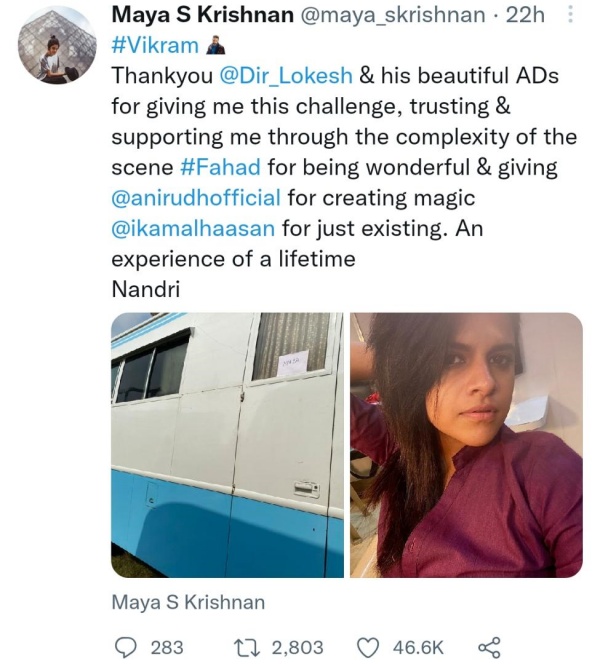Open Maya S Krishnan's profile avatar
This screenshot has height=664, width=600.
[50, 50]
